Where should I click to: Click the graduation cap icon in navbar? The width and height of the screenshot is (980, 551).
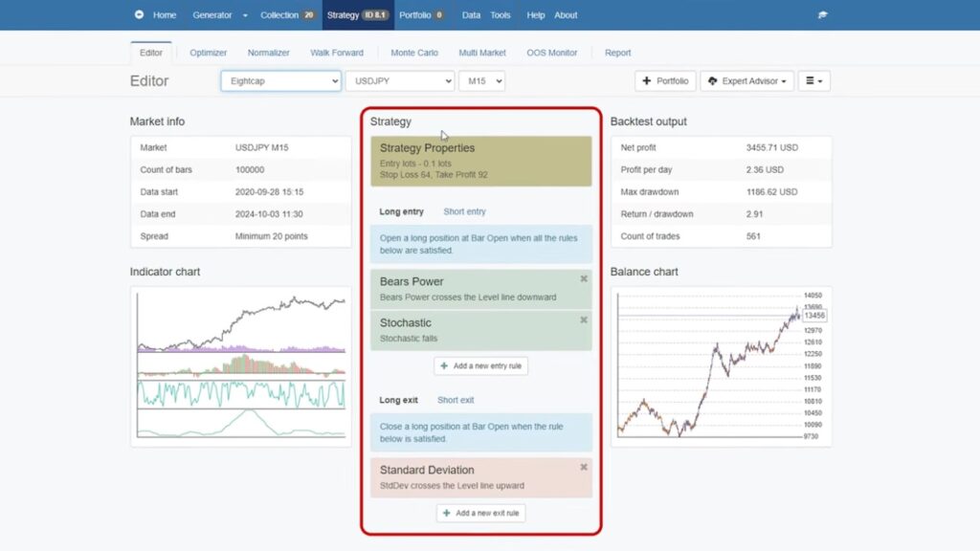[x=822, y=15]
